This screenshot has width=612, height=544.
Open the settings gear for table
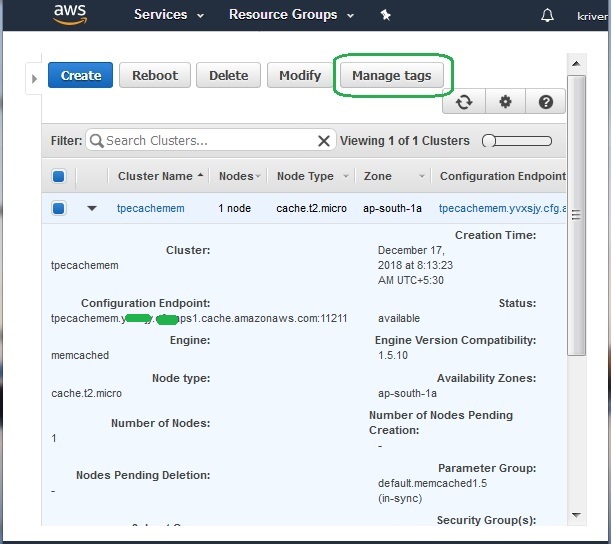(505, 101)
